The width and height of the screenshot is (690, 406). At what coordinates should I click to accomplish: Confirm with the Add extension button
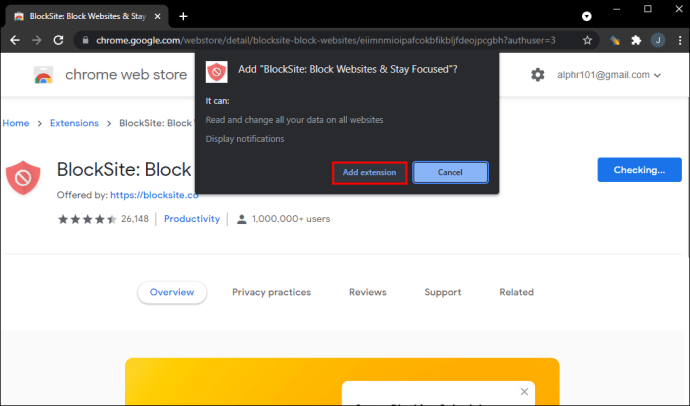click(x=369, y=172)
